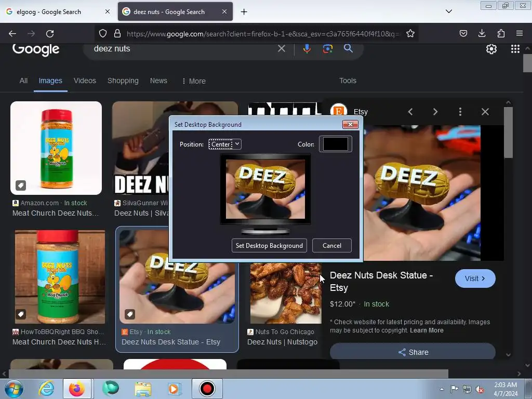Launch Internet Explorer from the taskbar
The image size is (532, 399).
[46, 389]
